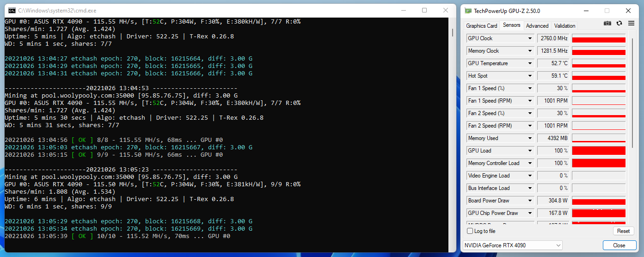Click the 'Shares/min: 1.808' line in cmd
644x257 pixels.
[x=60, y=192]
